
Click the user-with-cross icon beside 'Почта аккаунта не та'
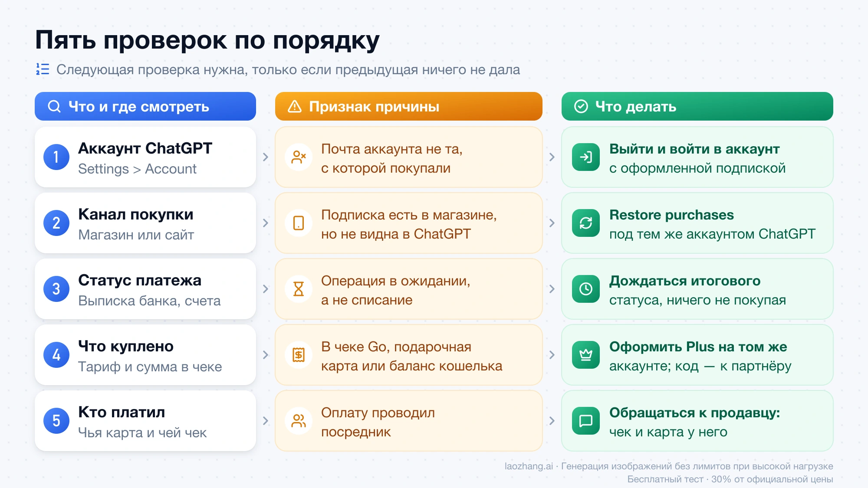[299, 157]
